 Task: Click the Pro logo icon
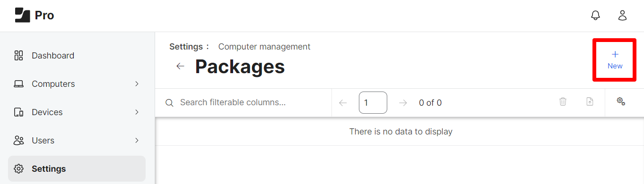(22, 15)
